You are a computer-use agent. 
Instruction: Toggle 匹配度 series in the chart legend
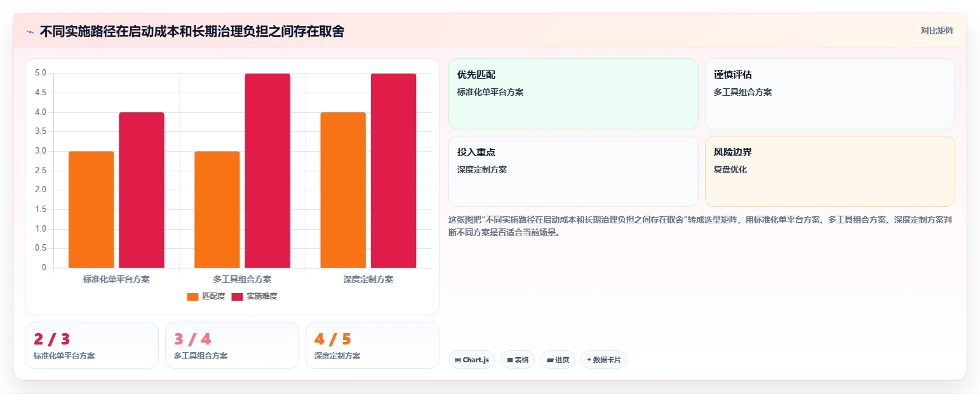pyautogui.click(x=206, y=296)
